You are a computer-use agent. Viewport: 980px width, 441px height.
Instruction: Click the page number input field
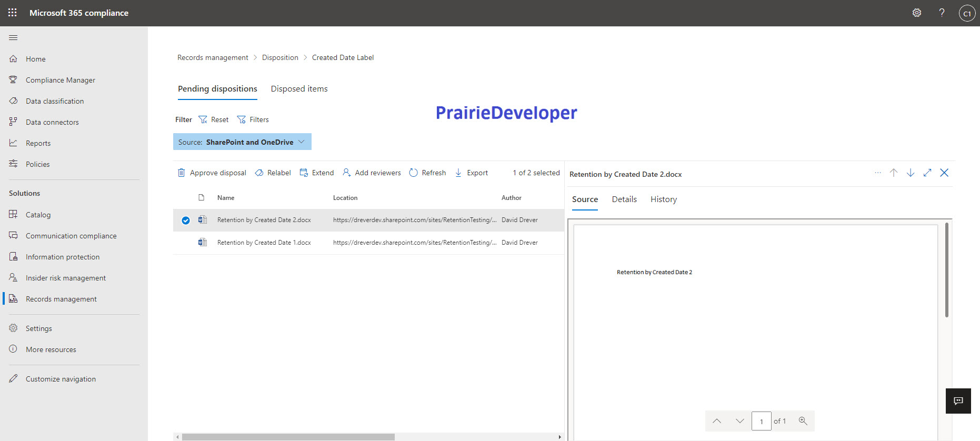coord(762,421)
